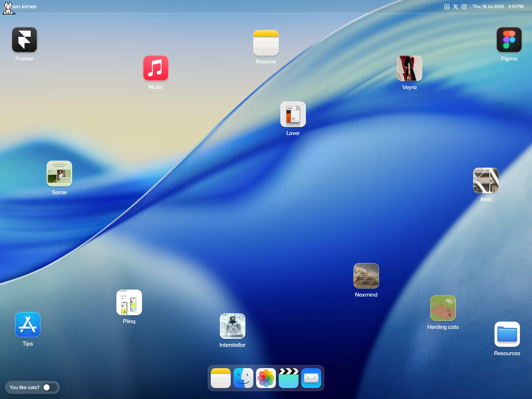Open the Instagram link in menu bar
The height and width of the screenshot is (399, 532).
point(464,7)
